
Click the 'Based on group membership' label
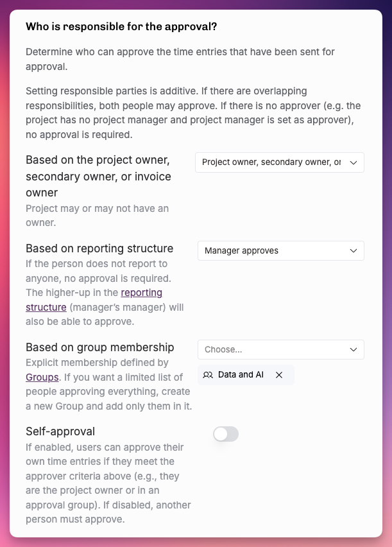click(99, 347)
